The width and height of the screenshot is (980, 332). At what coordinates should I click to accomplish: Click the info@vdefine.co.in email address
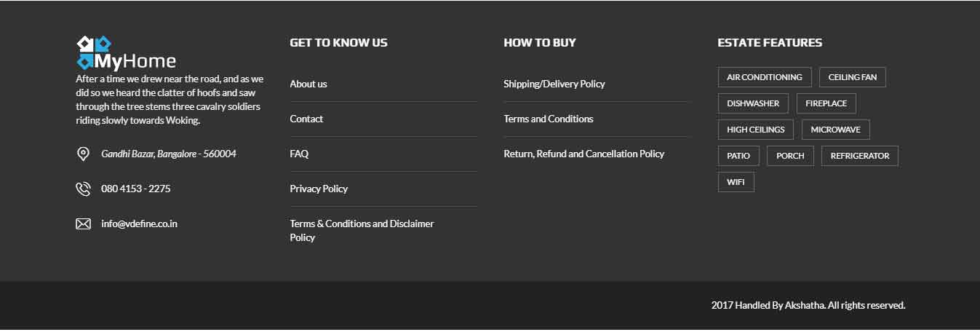click(x=139, y=224)
